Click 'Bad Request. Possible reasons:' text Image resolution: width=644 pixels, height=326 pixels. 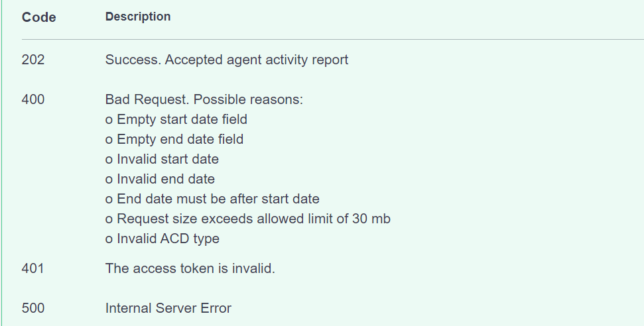coord(204,100)
